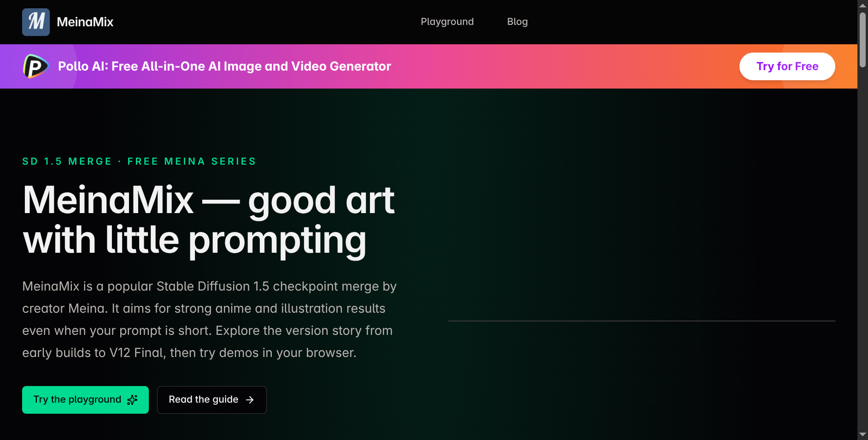The width and height of the screenshot is (868, 440).
Task: Click the vertical scrollbar thumb
Action: [x=862, y=40]
